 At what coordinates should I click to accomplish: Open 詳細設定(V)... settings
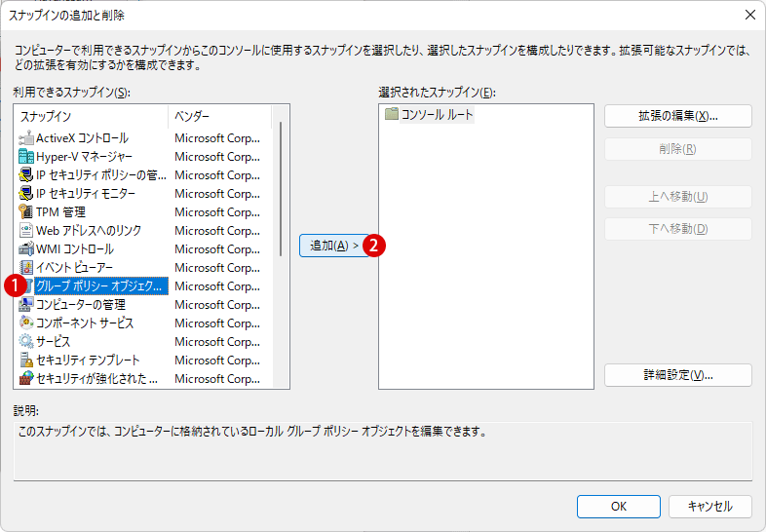pyautogui.click(x=678, y=375)
